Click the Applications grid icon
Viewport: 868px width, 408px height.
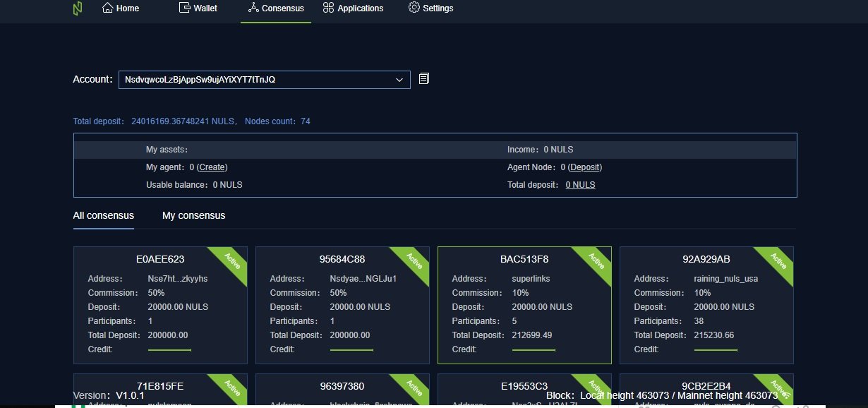coord(328,8)
